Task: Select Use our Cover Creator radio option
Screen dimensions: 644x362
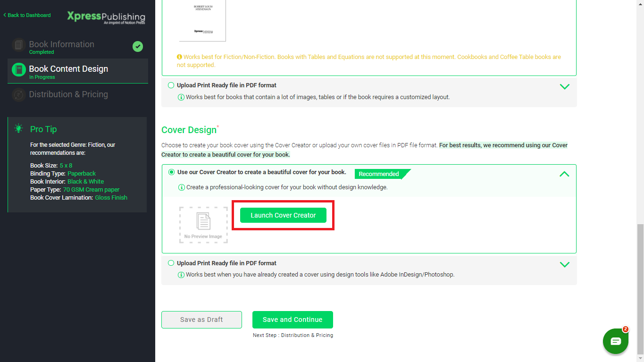Action: coord(171,172)
